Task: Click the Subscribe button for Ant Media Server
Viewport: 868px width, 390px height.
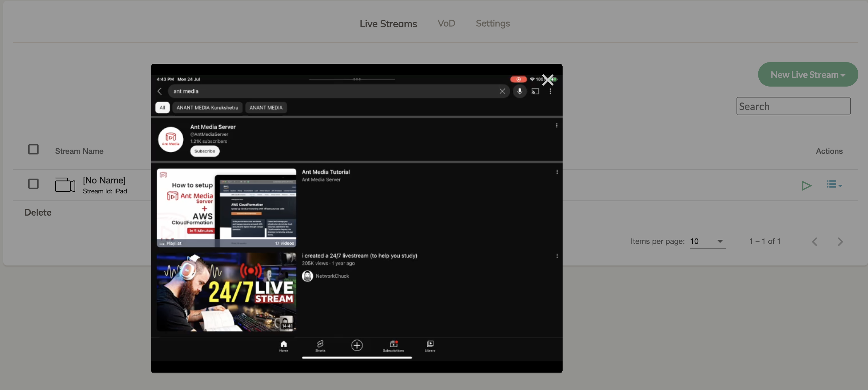Action: click(204, 151)
